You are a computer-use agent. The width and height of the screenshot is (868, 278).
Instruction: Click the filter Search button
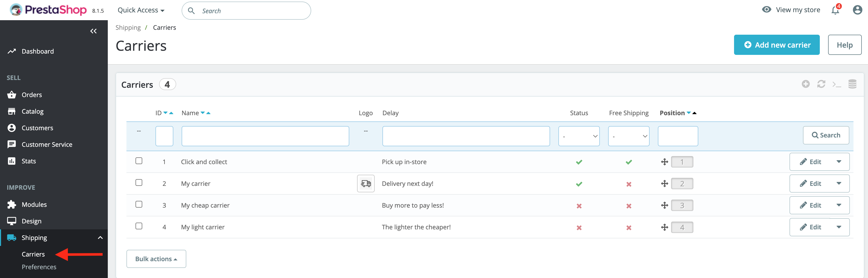click(826, 135)
